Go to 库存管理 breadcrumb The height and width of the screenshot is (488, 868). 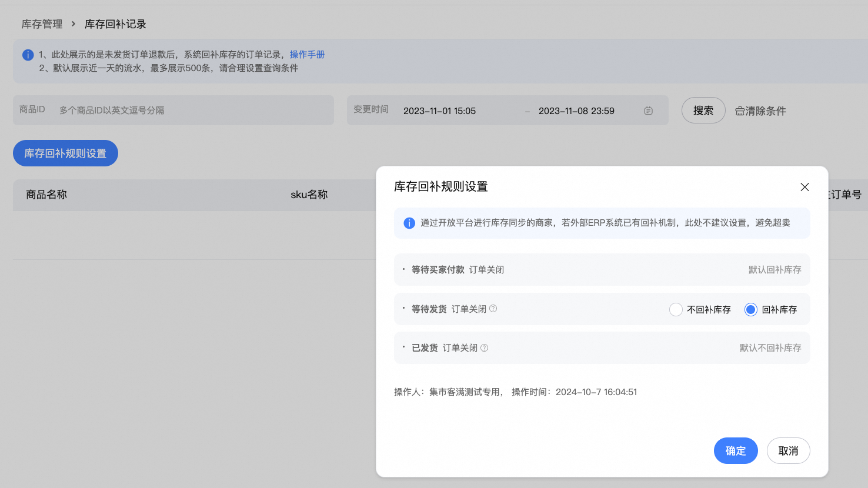42,24
